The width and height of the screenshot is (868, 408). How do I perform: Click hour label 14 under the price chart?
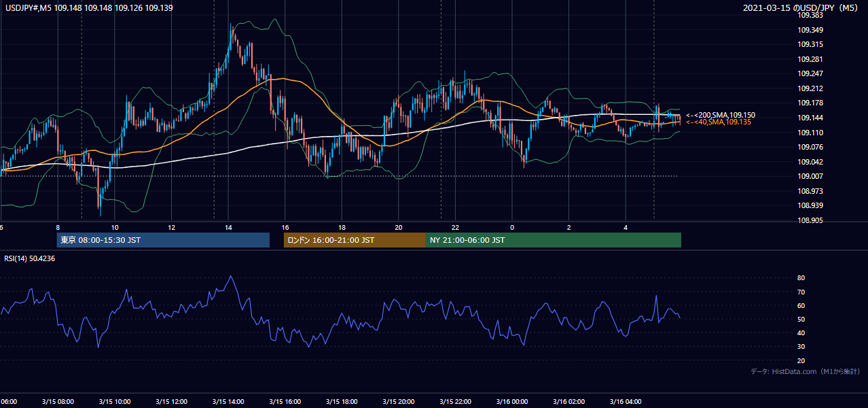(228, 228)
